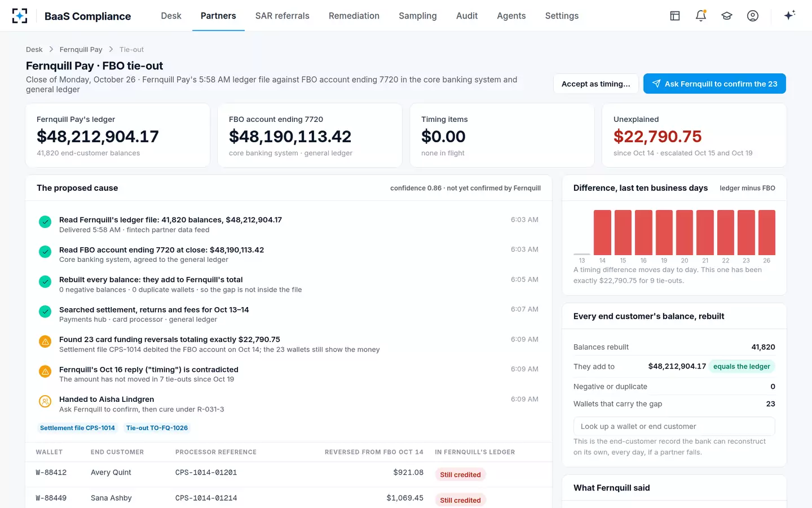Click wallet W-88412 cell
The width and height of the screenshot is (812, 508).
point(51,472)
